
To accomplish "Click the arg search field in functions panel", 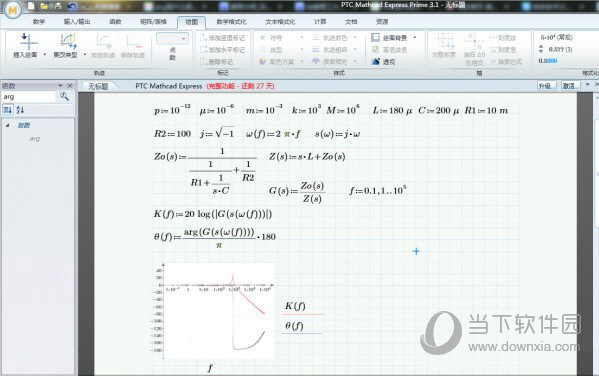I will (x=28, y=97).
